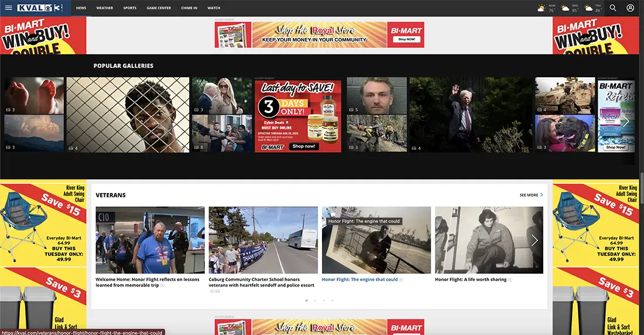The image size is (644, 335).
Task: Click the bottom Shop the Royal Store banner
Action: [x=319, y=327]
